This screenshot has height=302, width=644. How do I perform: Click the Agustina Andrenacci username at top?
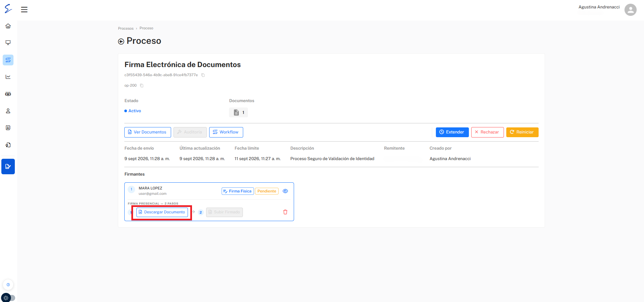click(599, 7)
